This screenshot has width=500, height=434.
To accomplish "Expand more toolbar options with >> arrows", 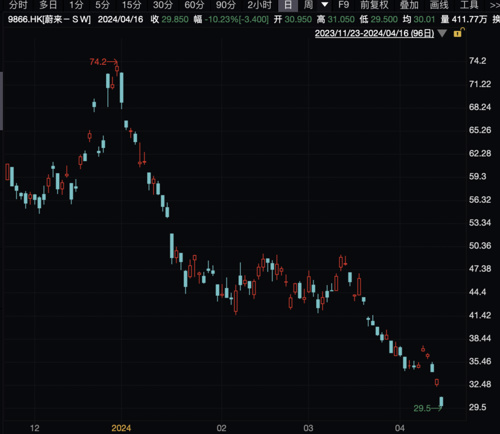I will click(x=495, y=5).
